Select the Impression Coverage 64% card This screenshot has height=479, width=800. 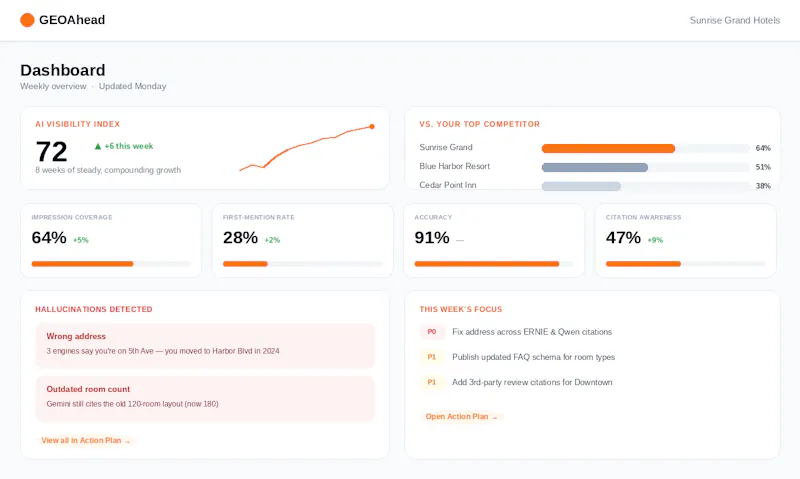(x=111, y=241)
